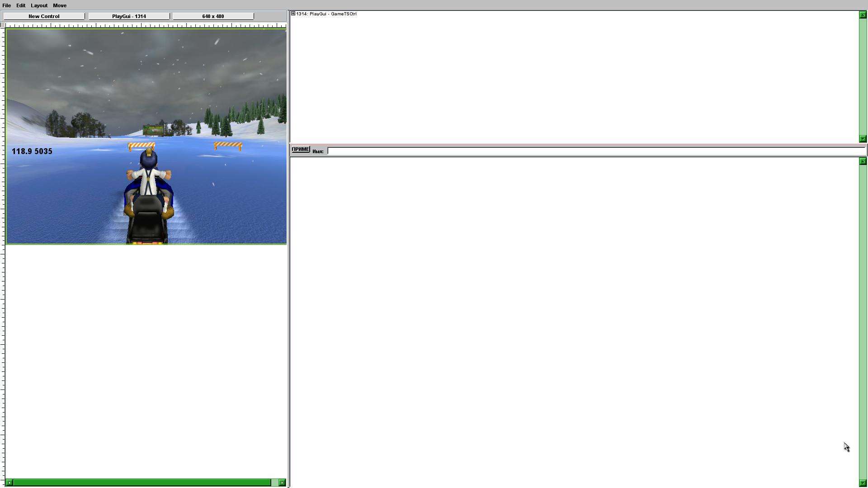Click horizontal scrollbar left arrow

click(x=9, y=483)
